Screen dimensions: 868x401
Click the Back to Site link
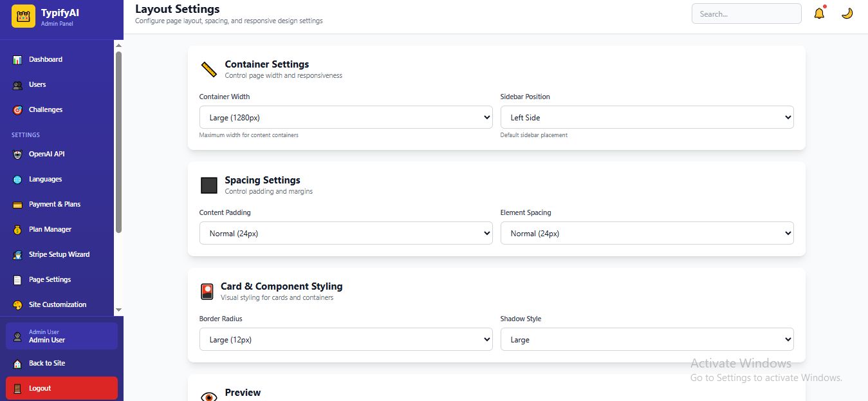pos(47,364)
